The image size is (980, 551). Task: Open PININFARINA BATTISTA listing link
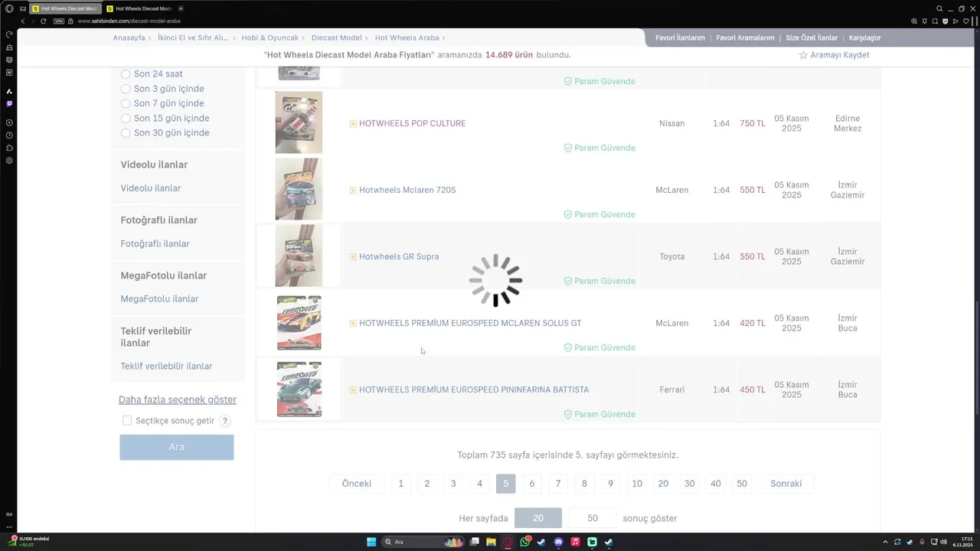tap(474, 390)
